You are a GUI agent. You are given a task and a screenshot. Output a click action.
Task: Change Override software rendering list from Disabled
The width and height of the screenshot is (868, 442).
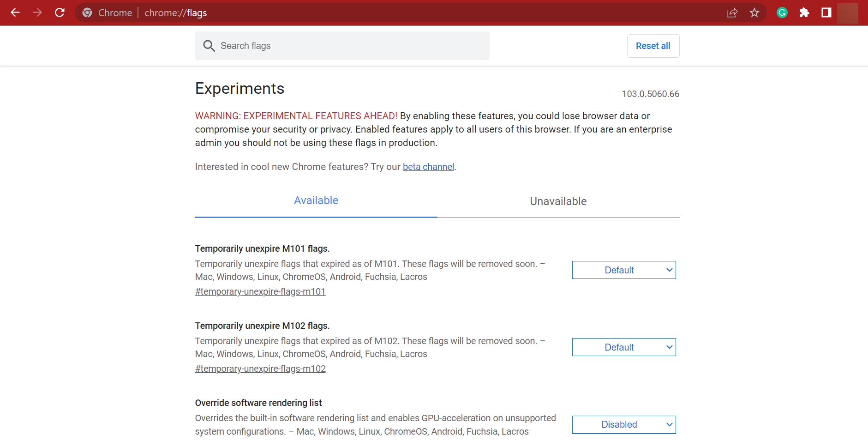click(623, 424)
